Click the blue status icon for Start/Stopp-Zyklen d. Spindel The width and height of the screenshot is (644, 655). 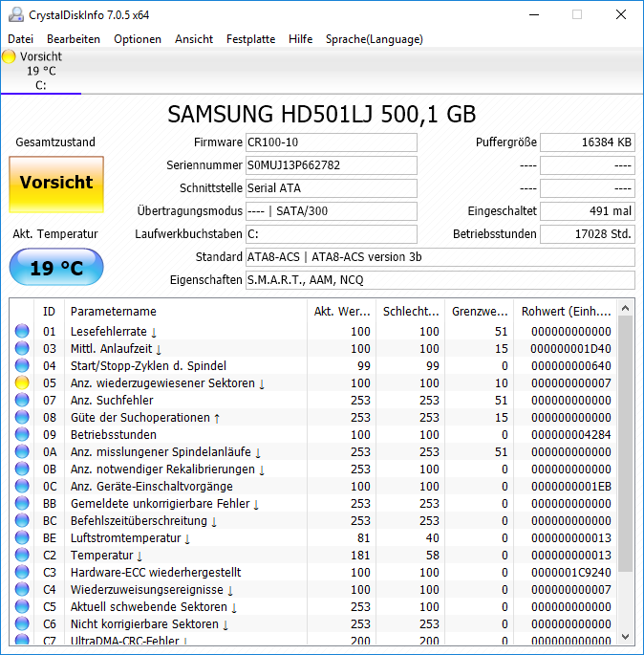[x=22, y=365]
